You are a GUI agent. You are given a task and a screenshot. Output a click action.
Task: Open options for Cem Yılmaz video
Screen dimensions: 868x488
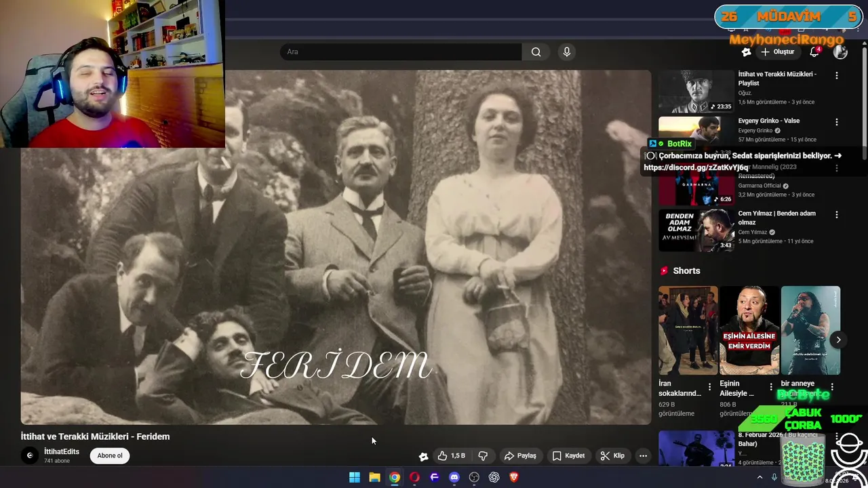837,215
